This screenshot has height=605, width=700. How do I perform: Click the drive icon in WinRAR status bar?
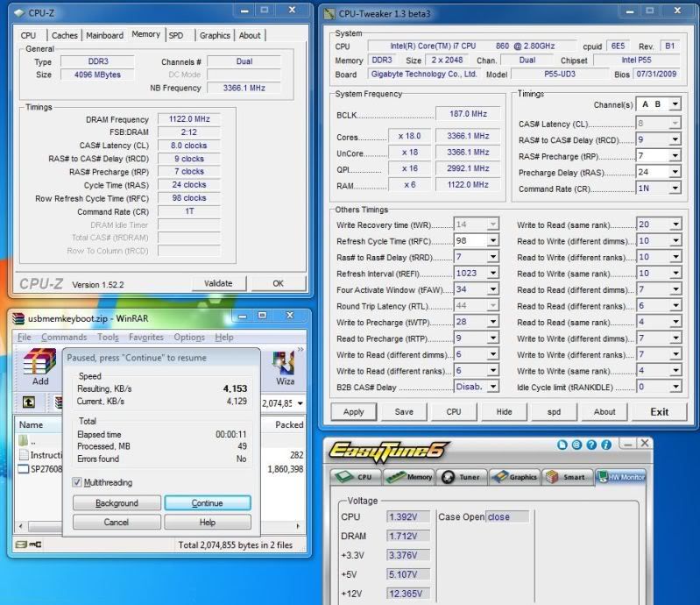[21, 544]
